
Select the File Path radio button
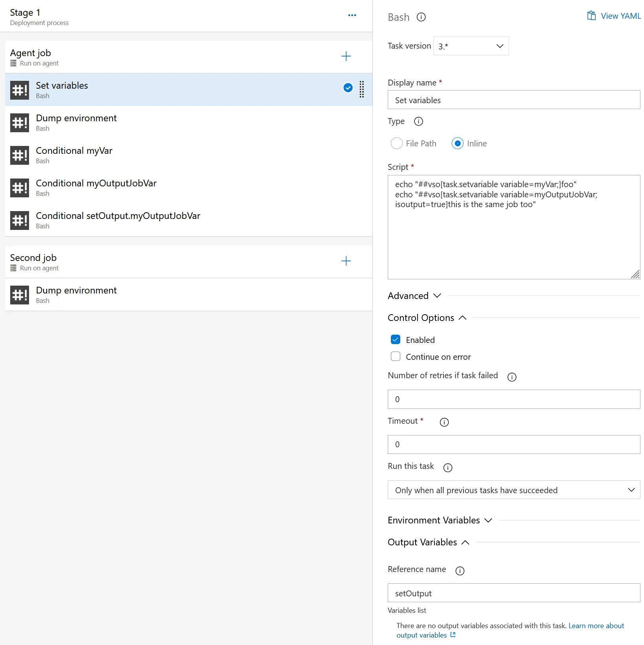pos(397,143)
